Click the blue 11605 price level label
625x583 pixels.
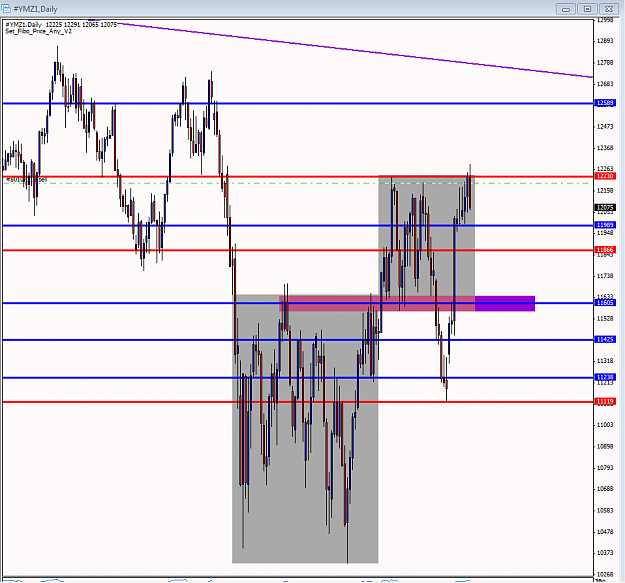605,303
